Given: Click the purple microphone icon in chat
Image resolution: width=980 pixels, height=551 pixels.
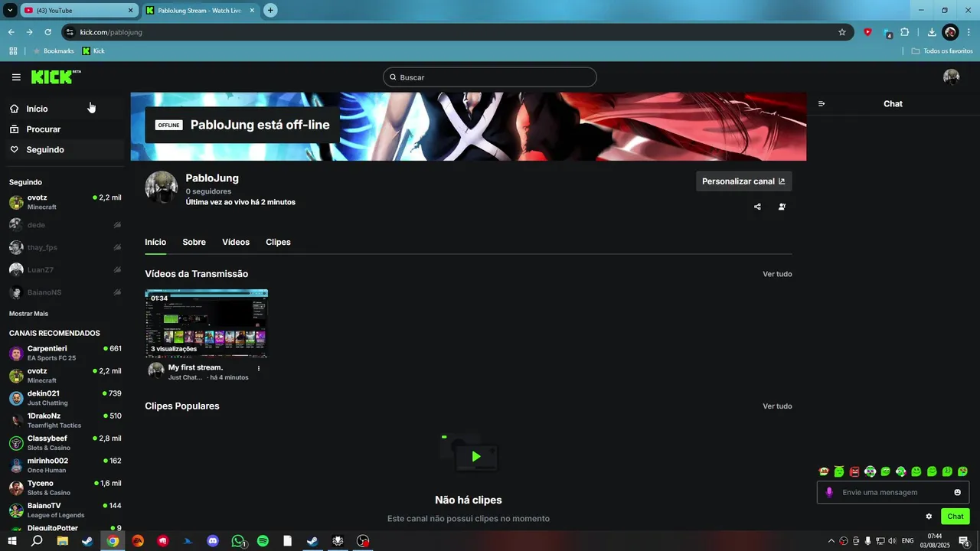Looking at the screenshot, I should [x=829, y=492].
